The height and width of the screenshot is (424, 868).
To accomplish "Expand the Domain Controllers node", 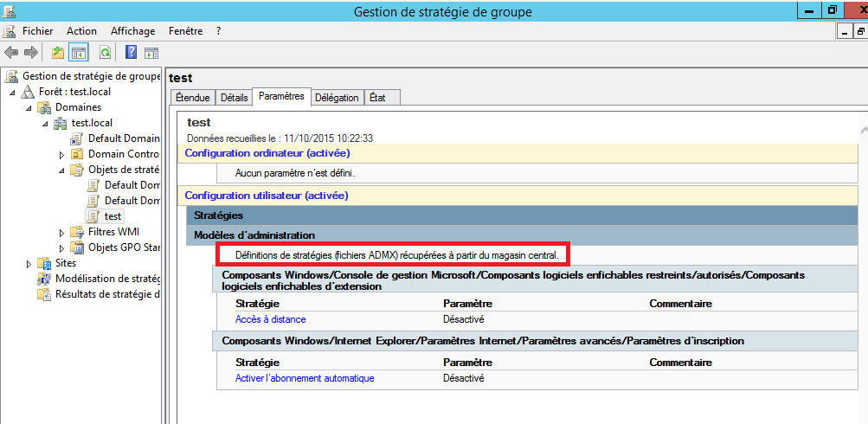I will click(62, 154).
